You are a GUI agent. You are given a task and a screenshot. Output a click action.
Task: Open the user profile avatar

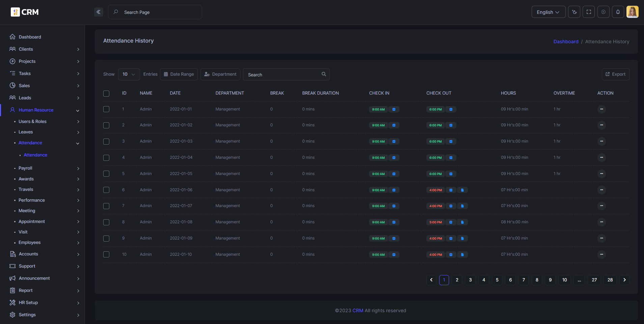tap(632, 12)
